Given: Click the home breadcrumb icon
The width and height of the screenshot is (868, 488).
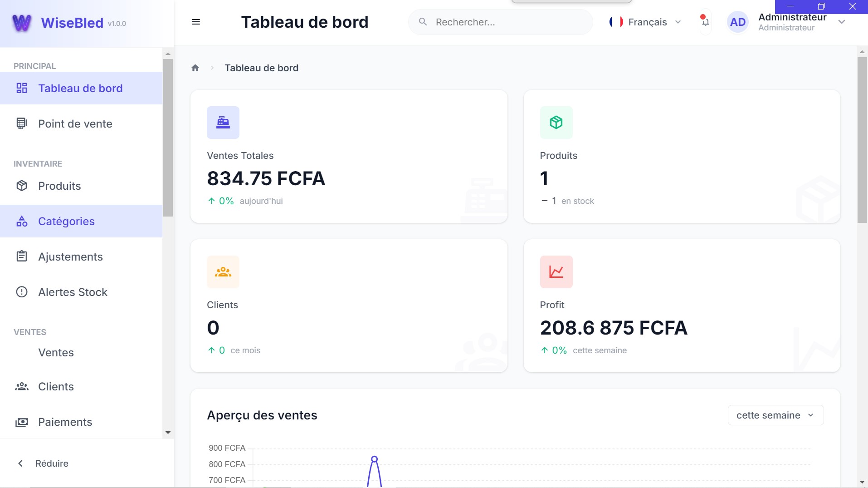Looking at the screenshot, I should pos(195,67).
